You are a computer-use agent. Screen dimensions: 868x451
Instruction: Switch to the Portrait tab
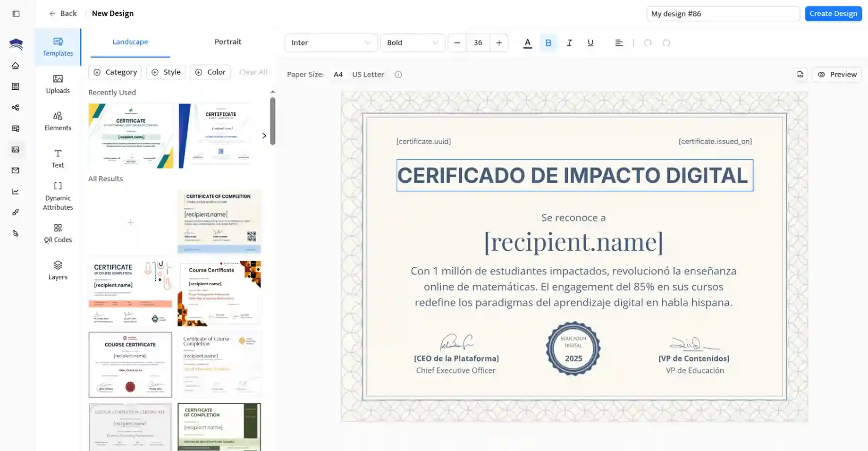click(x=228, y=42)
